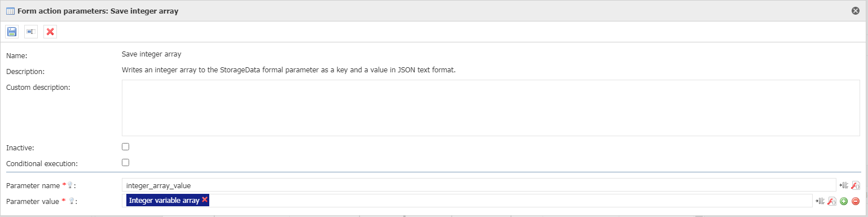Remove the Integer variable array tag
Screen dimensions: 868x217
pos(205,199)
